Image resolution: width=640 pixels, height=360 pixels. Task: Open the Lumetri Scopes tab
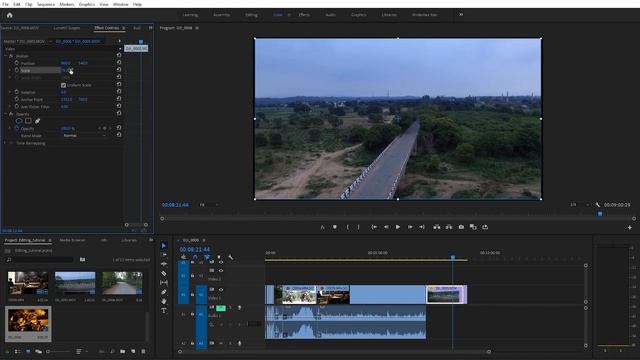[x=67, y=28]
